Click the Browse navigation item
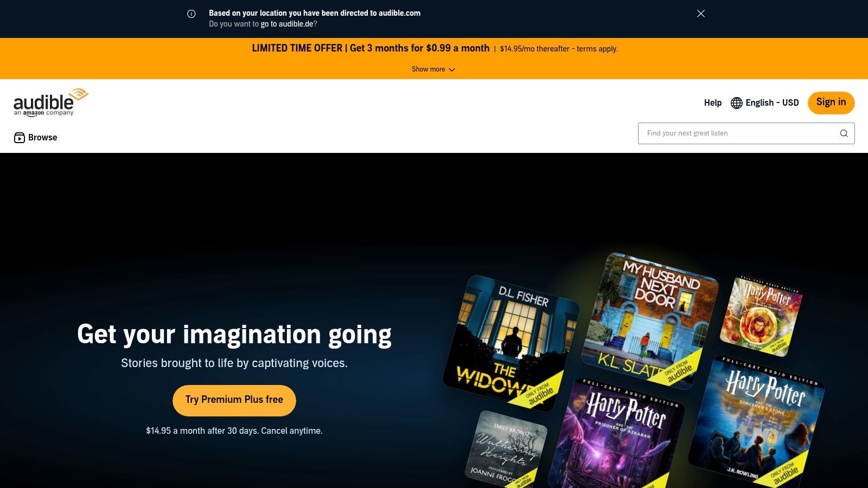The height and width of the screenshot is (488, 868). (42, 137)
